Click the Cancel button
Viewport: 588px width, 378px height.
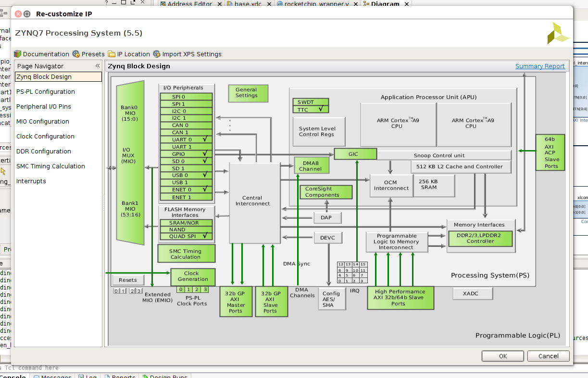coord(549,356)
